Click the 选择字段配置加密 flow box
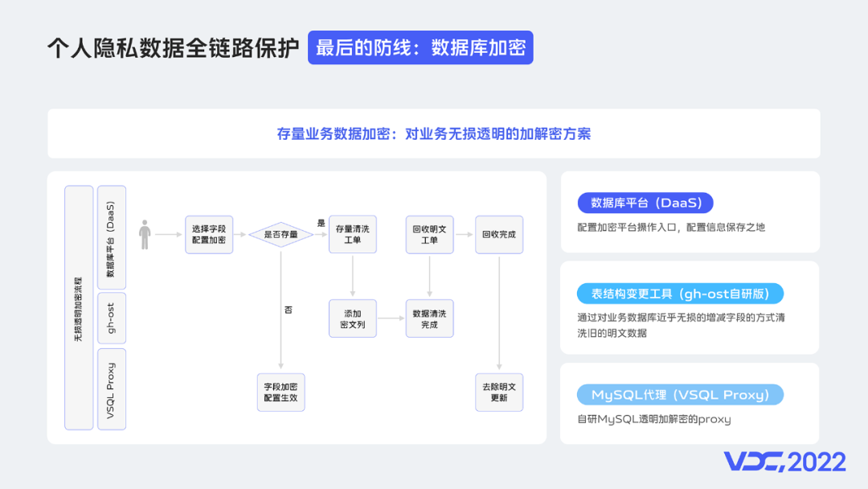 [x=209, y=235]
